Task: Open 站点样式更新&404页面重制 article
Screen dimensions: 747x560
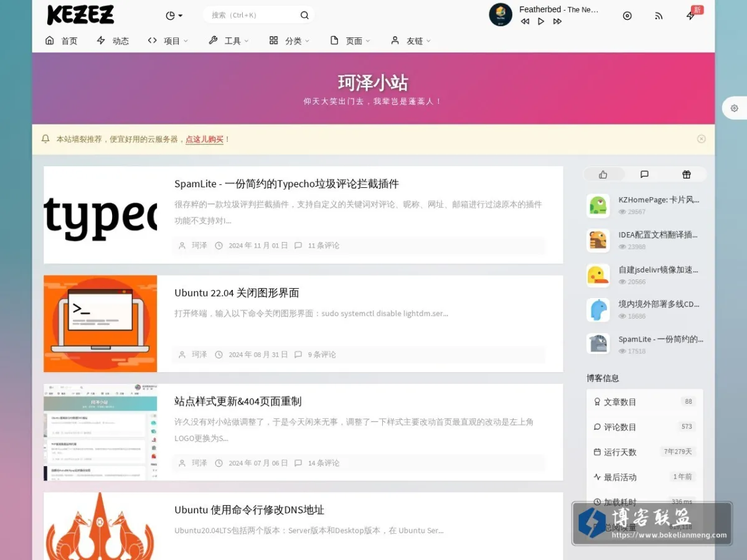Action: tap(238, 401)
